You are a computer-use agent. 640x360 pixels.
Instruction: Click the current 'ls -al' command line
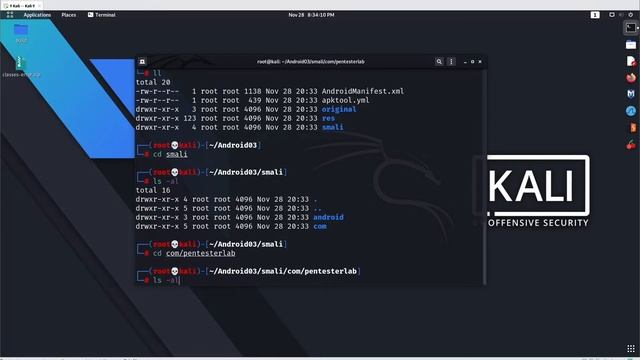point(166,280)
